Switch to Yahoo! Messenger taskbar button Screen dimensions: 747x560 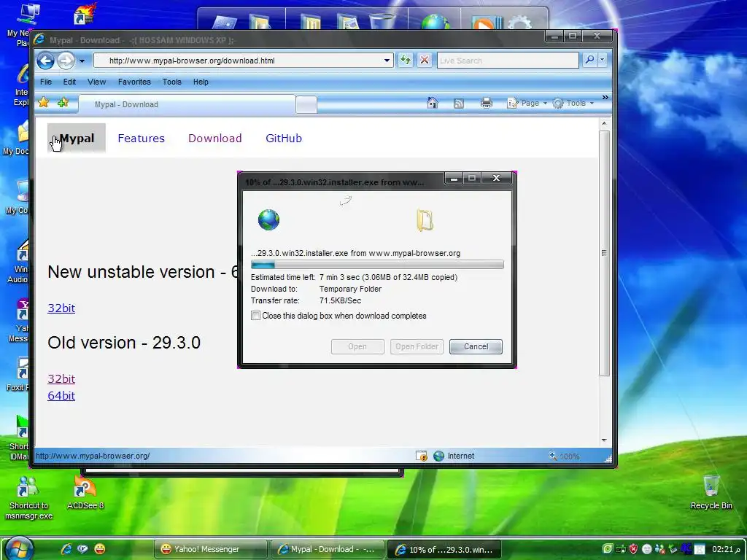pyautogui.click(x=211, y=549)
